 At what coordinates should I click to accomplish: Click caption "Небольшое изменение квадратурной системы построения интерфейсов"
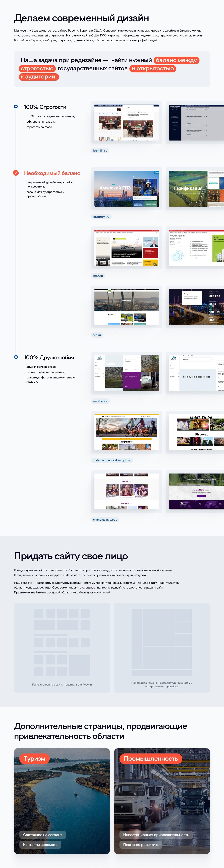click(x=162, y=684)
